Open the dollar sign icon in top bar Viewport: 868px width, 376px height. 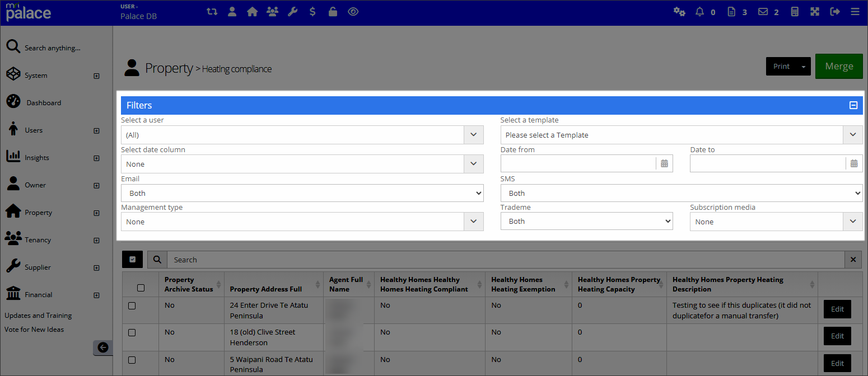[312, 11]
